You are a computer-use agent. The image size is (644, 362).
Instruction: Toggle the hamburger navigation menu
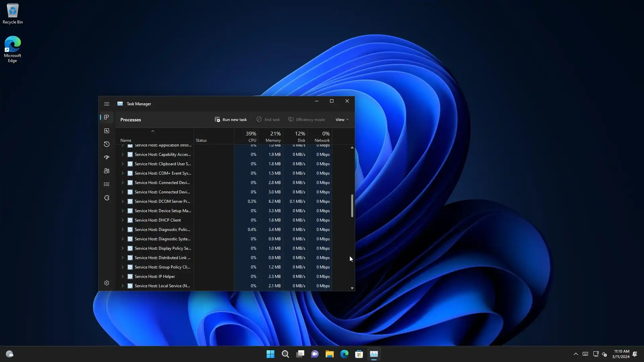[107, 104]
